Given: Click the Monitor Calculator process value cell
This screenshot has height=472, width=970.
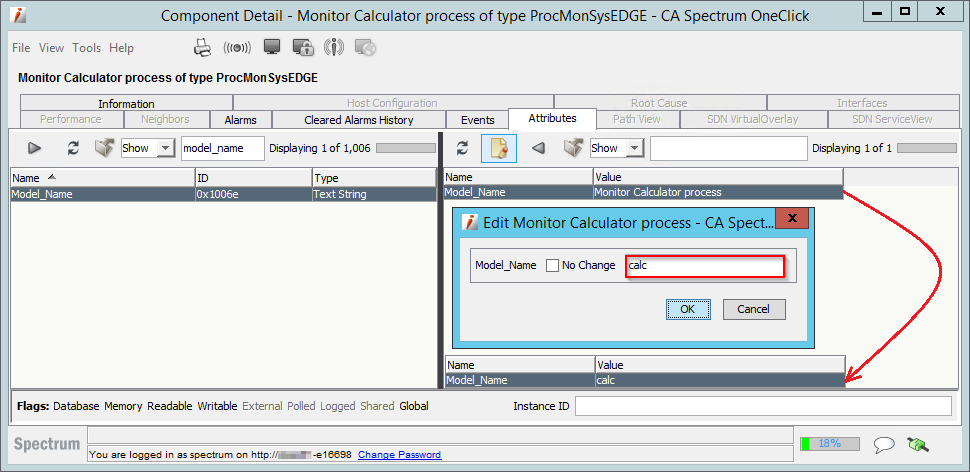Looking at the screenshot, I should (718, 192).
